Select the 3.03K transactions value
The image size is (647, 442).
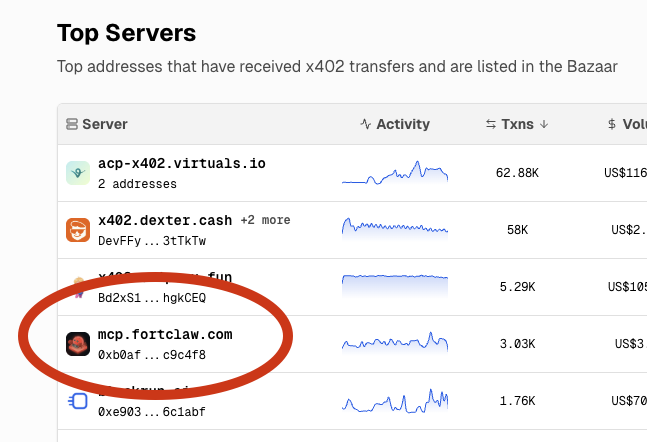(517, 343)
